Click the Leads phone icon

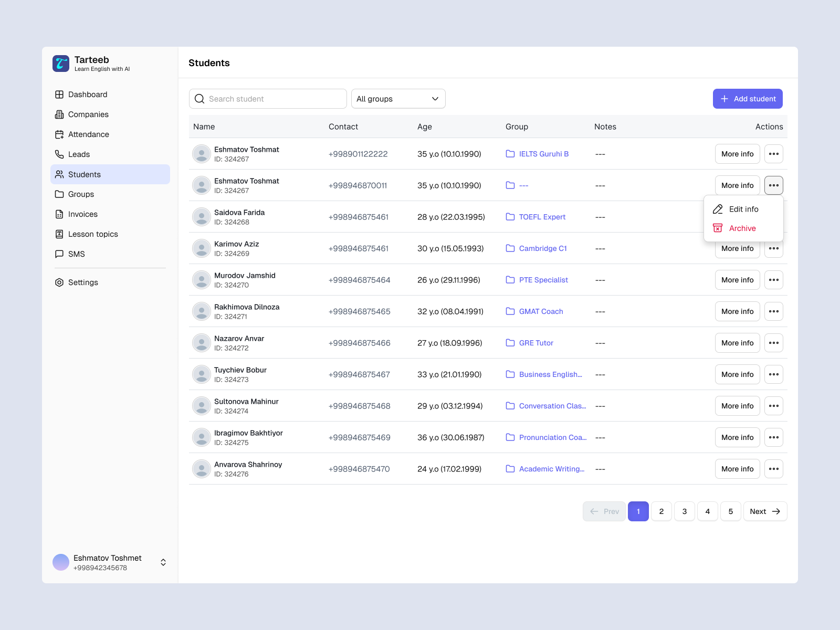pyautogui.click(x=59, y=154)
